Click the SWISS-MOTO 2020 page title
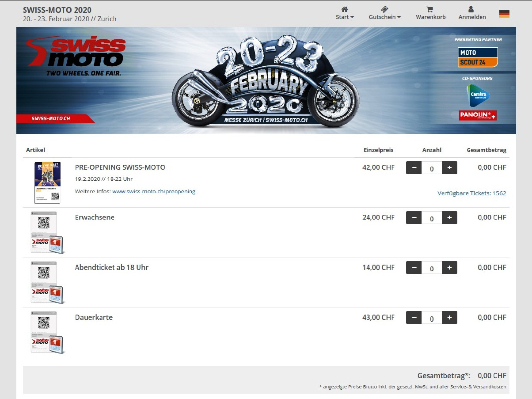The height and width of the screenshot is (399, 532). tap(57, 10)
